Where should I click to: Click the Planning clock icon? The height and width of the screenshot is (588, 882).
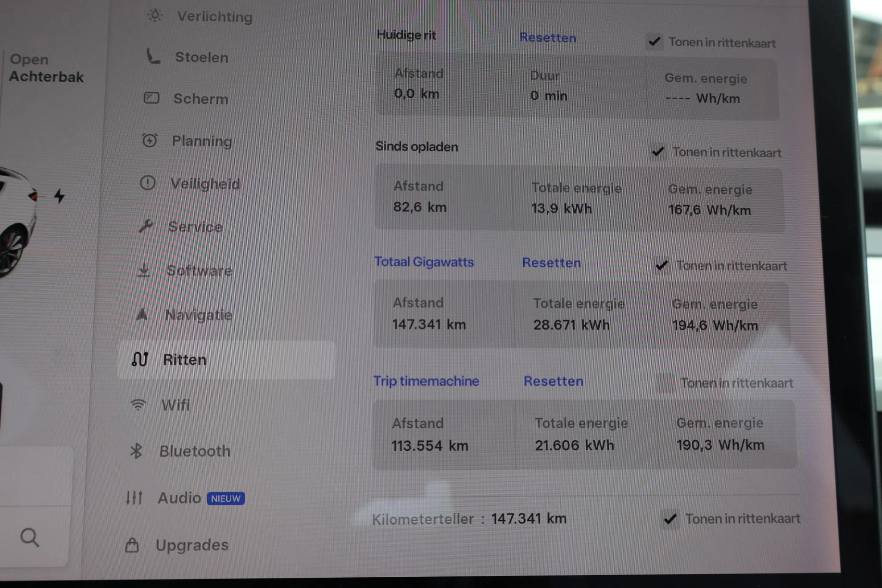(x=149, y=140)
